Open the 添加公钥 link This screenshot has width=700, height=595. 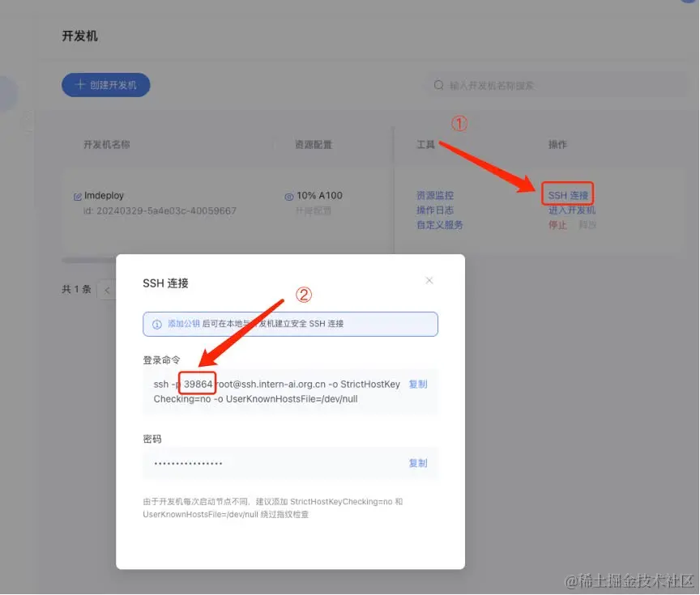(x=183, y=324)
